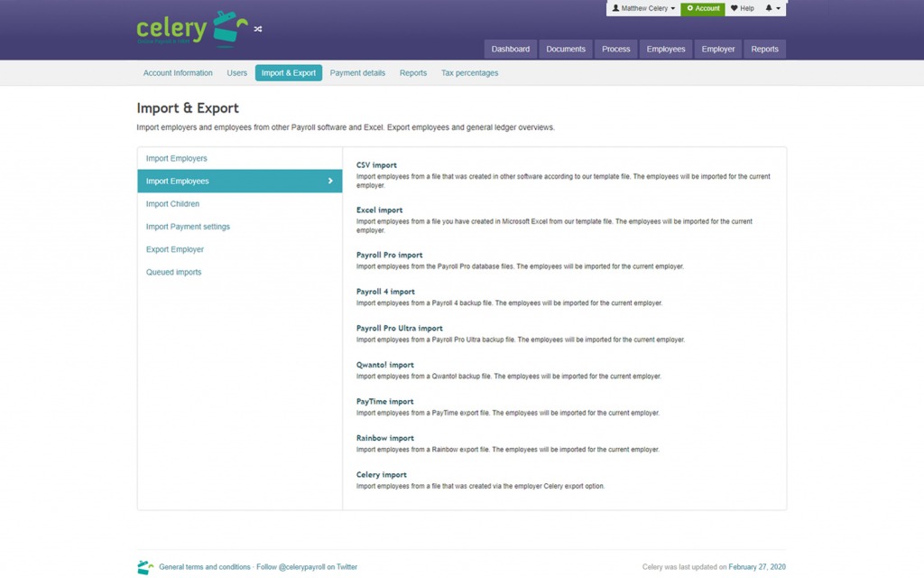
Task: Choose the Celery import option
Action: (x=382, y=475)
